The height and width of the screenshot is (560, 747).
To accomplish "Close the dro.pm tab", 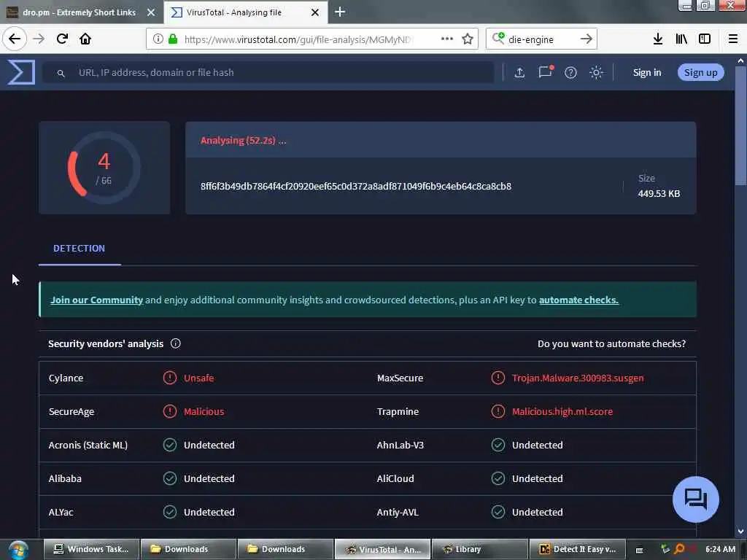I will 151,12.
